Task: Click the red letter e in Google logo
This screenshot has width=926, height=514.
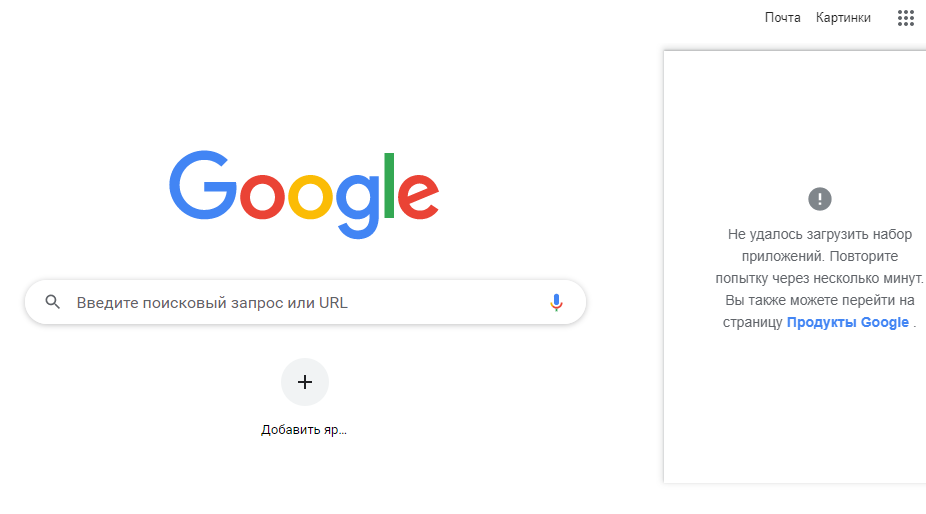Action: 419,197
